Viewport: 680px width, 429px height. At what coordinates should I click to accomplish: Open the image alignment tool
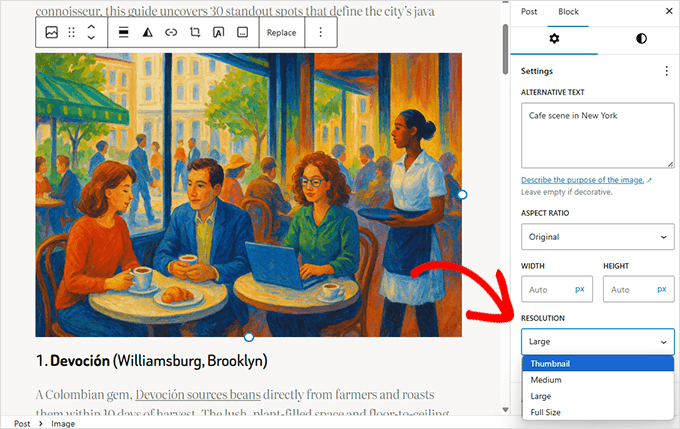coord(123,32)
